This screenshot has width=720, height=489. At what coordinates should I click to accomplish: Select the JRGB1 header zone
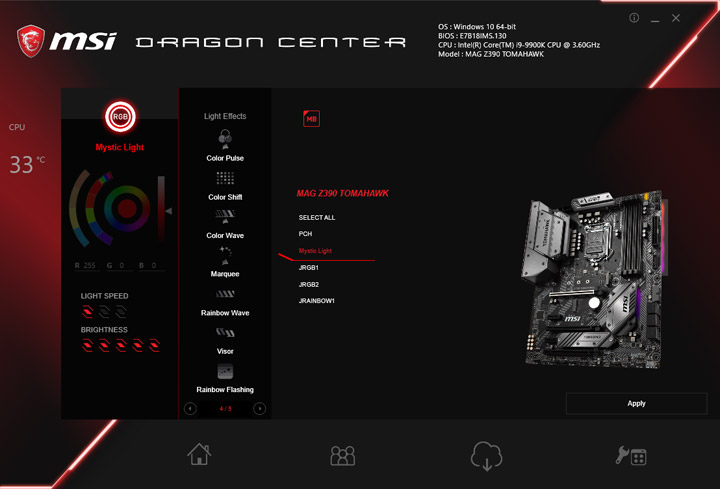[309, 268]
